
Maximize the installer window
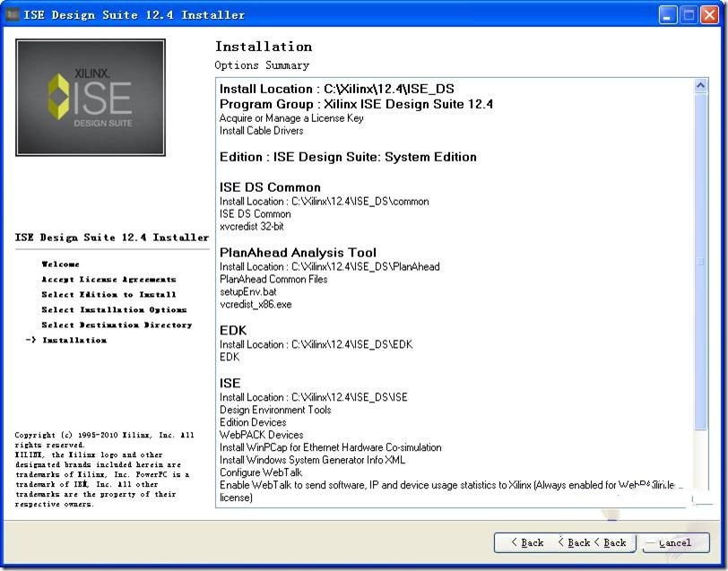pos(689,15)
